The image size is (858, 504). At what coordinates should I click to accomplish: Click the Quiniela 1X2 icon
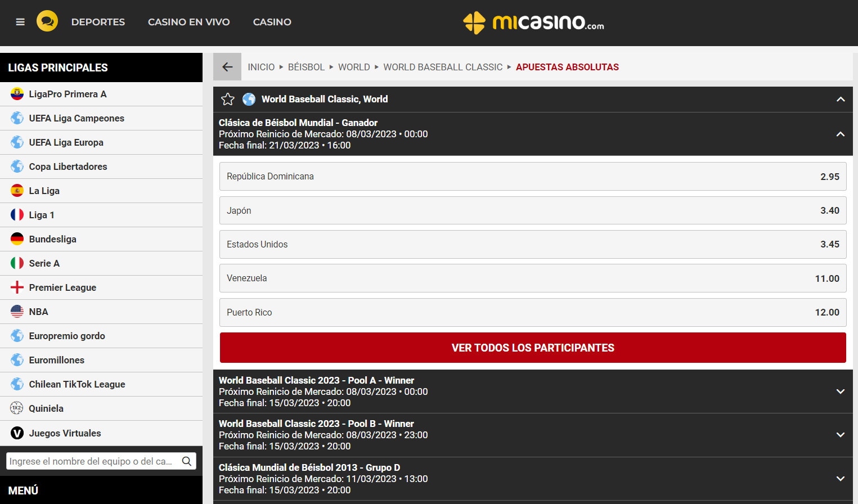click(17, 408)
